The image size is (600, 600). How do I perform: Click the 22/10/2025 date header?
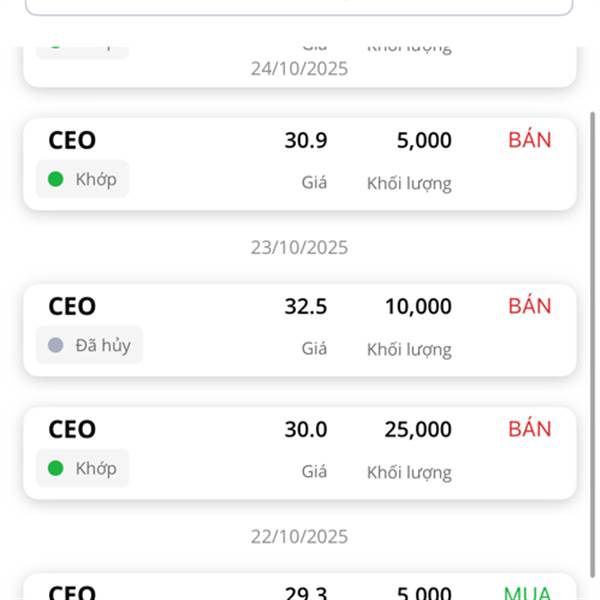[299, 537]
